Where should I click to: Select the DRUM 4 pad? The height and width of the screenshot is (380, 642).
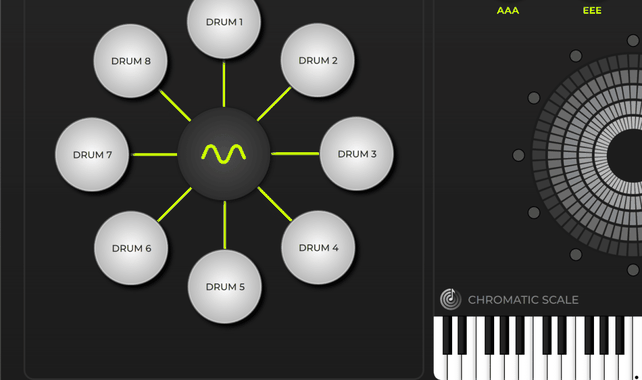[x=318, y=248]
